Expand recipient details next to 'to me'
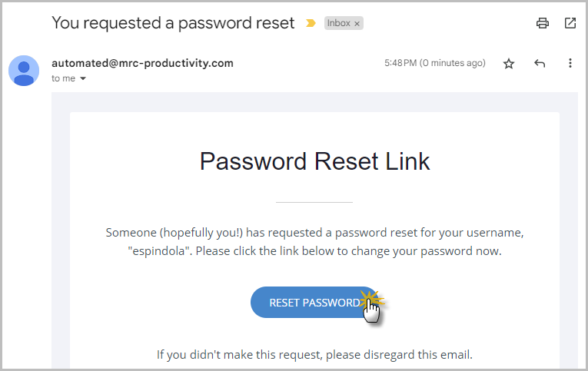Viewport: 588px width, 371px height. [83, 78]
